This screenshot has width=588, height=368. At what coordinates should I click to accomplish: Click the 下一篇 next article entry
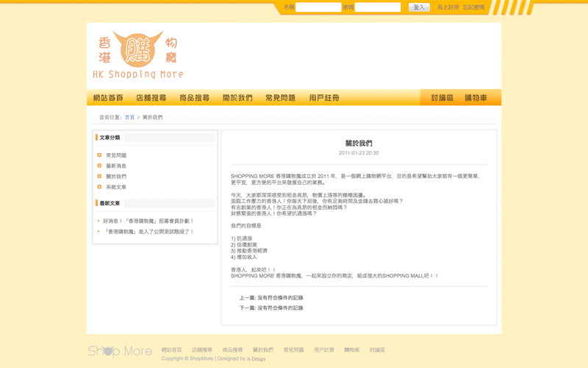click(x=271, y=308)
